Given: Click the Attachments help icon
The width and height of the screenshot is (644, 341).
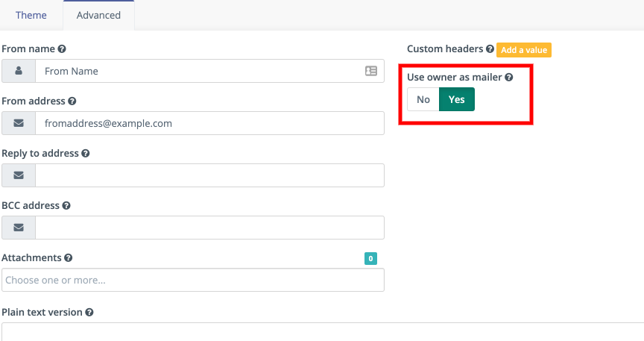Looking at the screenshot, I should (x=69, y=258).
